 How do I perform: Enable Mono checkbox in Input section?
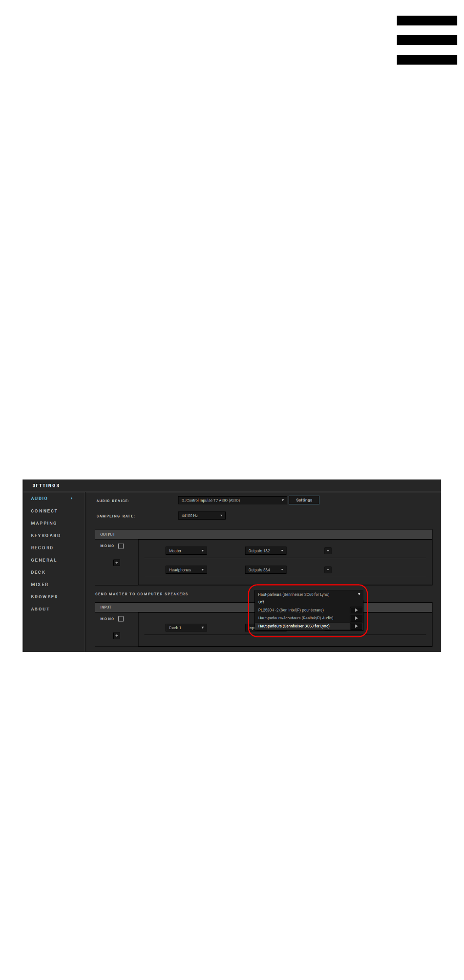pos(121,619)
